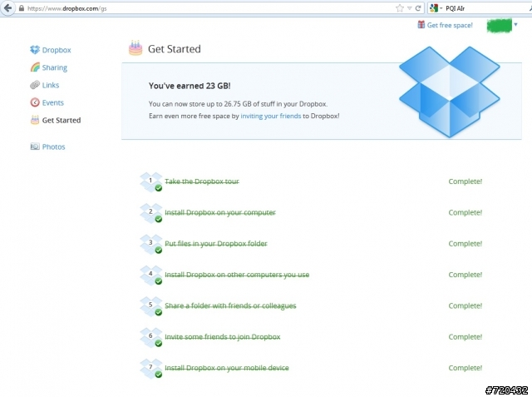Screen dimensions: 532x397
Task: Open Dropbox files in sidebar
Action: coord(57,50)
